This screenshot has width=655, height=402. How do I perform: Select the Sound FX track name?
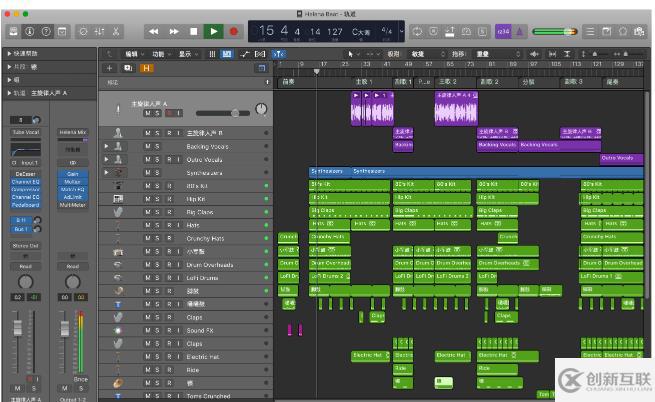click(x=200, y=330)
